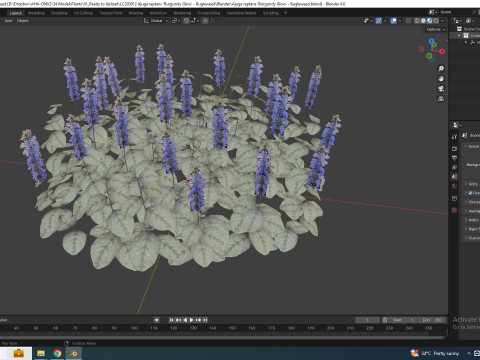This screenshot has width=480, height=360.
Task: Expand the Custom Properties panel
Action: coord(466,238)
